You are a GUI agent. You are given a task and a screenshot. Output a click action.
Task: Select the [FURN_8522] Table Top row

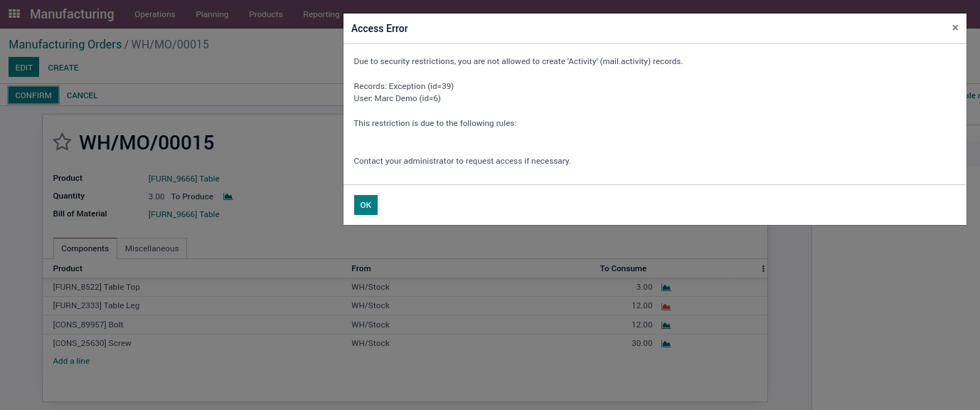coord(405,288)
